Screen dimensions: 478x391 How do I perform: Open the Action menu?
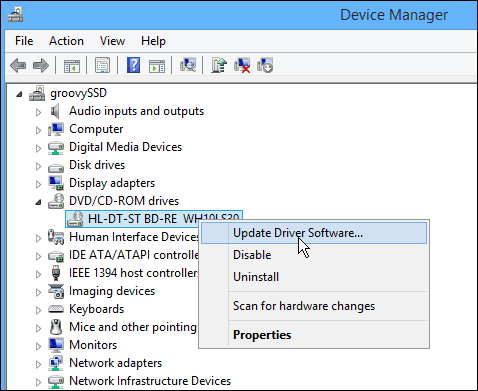[66, 41]
